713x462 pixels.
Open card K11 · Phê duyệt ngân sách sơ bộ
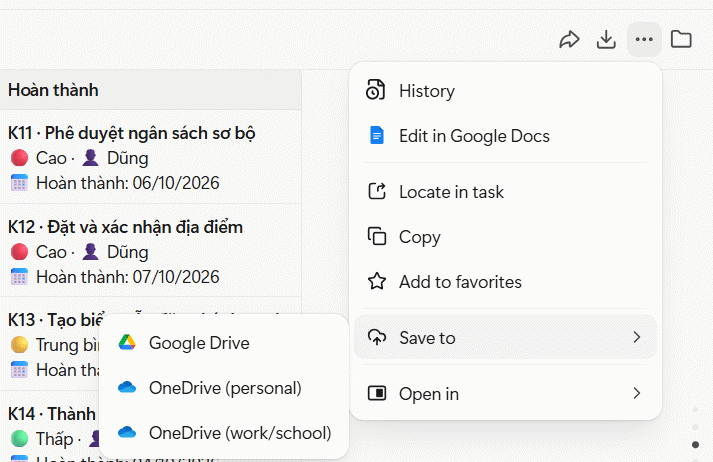coord(131,133)
